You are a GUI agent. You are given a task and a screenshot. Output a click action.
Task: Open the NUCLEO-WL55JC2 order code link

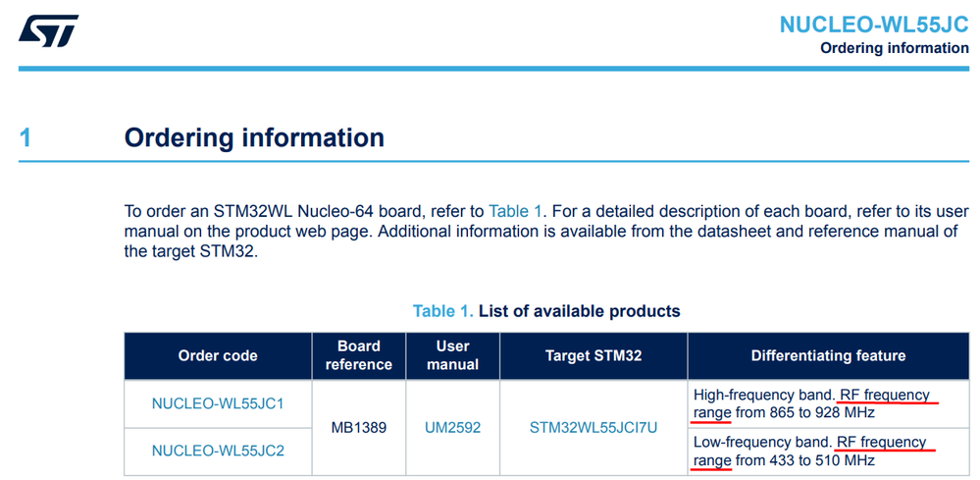tap(218, 451)
